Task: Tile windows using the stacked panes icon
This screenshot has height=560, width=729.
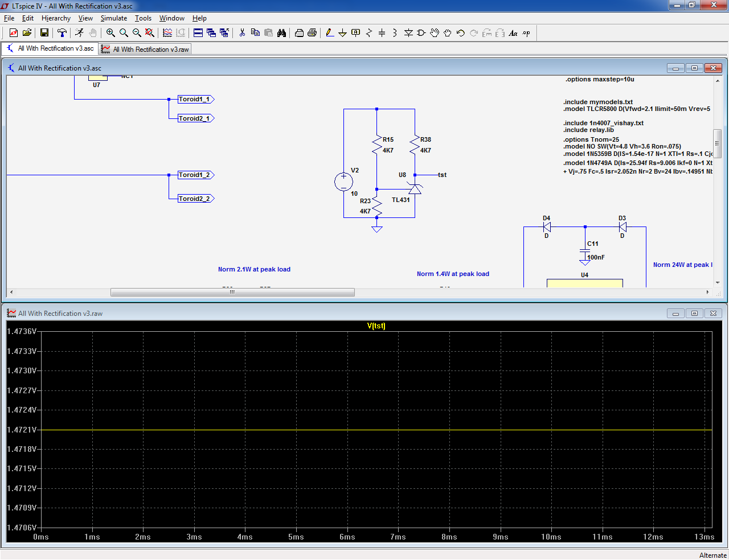Action: point(198,33)
